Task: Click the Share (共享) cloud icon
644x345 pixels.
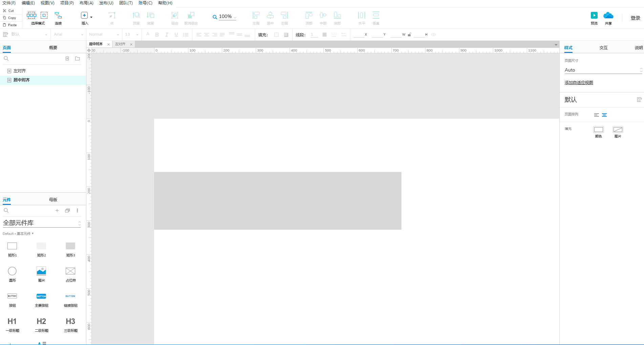Action: tap(608, 15)
